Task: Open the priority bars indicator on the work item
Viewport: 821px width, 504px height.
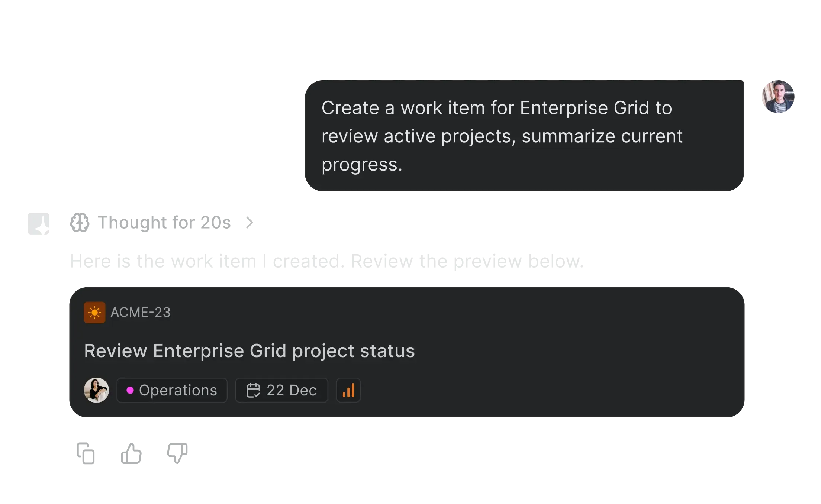Action: point(348,390)
